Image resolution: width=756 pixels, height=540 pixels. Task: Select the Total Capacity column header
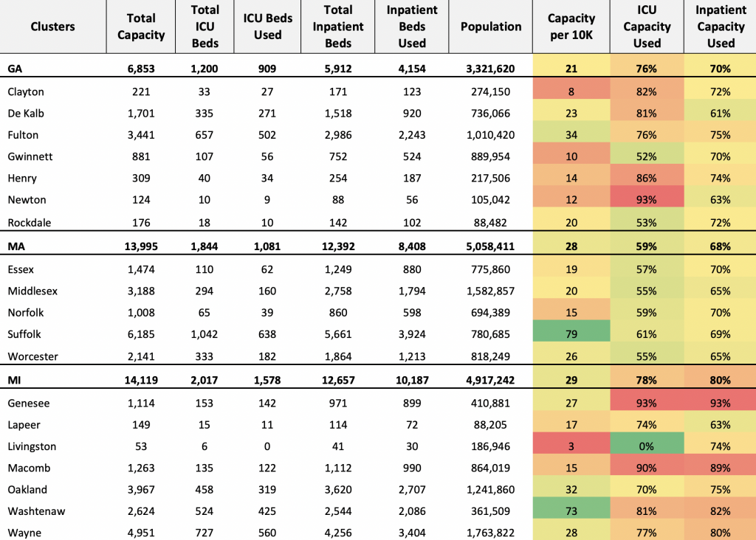click(x=141, y=27)
